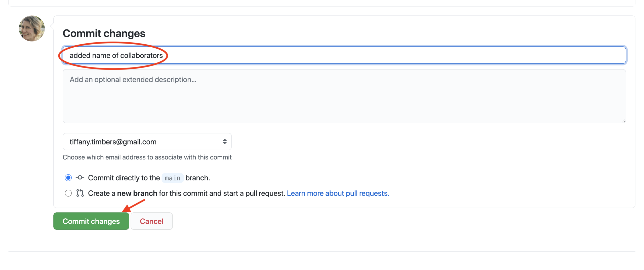Open the "Learn more about pull requests" link

[x=338, y=193]
